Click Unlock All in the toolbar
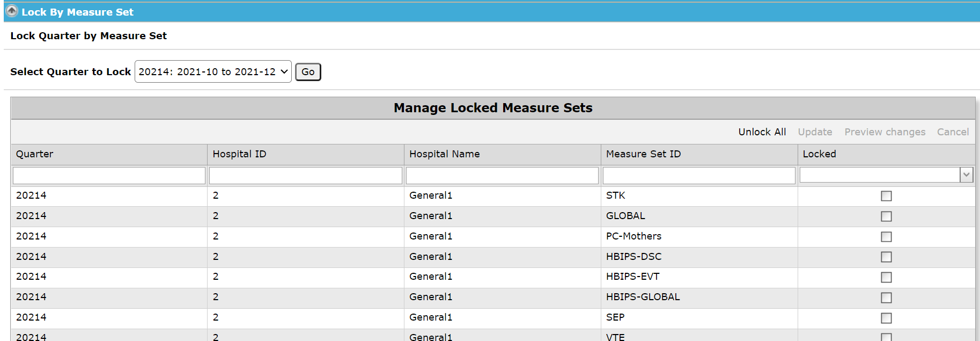This screenshot has height=341, width=980. tap(762, 132)
